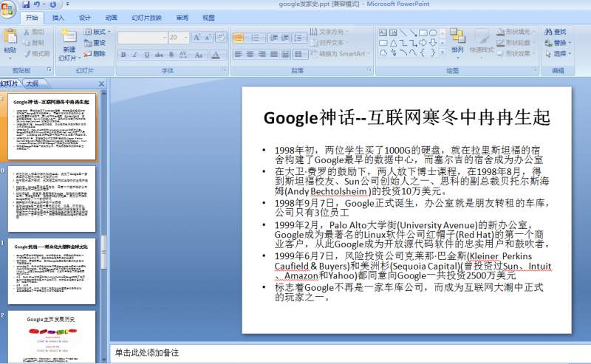Expand the shapes gallery with the More arrow

click(x=443, y=52)
